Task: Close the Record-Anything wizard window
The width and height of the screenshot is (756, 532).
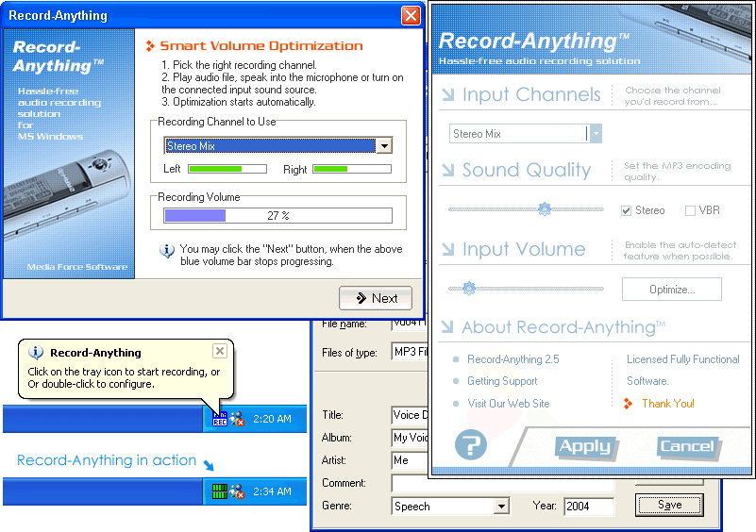Action: point(411,16)
